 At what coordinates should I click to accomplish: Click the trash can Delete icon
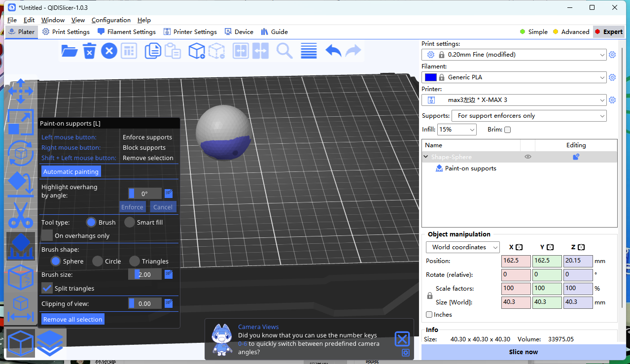coord(89,51)
